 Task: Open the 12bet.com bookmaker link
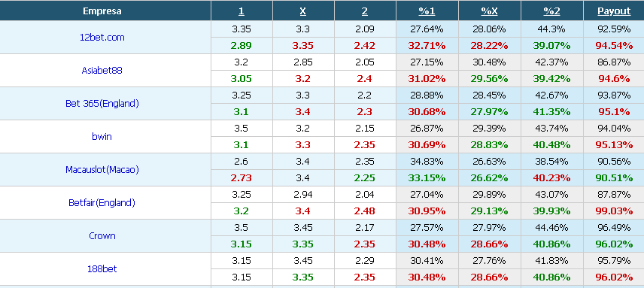click(102, 38)
